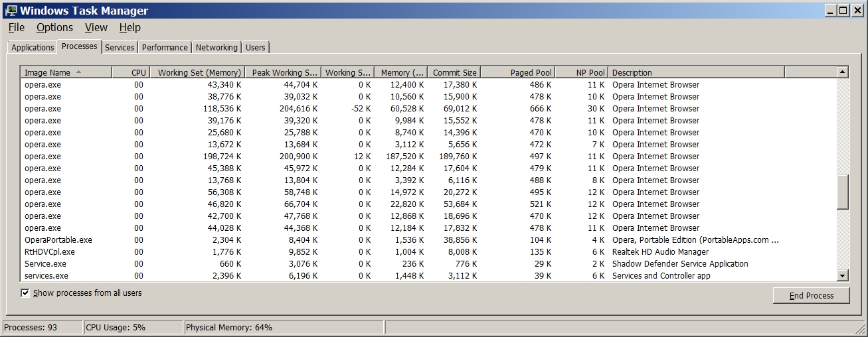This screenshot has height=337, width=868.
Task: Click the Opera, Portable Edition description
Action: coord(695,240)
